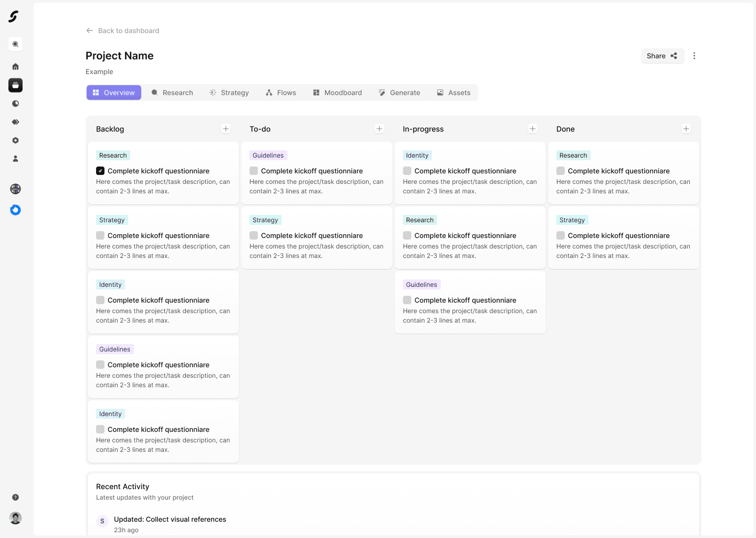756x538 pixels.
Task: Open the vertical three-dot more menu
Action: pos(694,56)
